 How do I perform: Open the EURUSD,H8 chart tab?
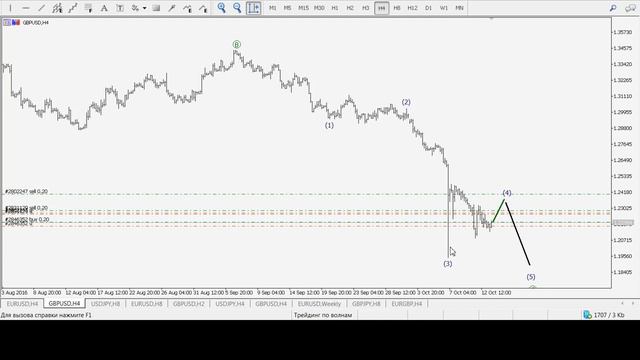click(147, 304)
